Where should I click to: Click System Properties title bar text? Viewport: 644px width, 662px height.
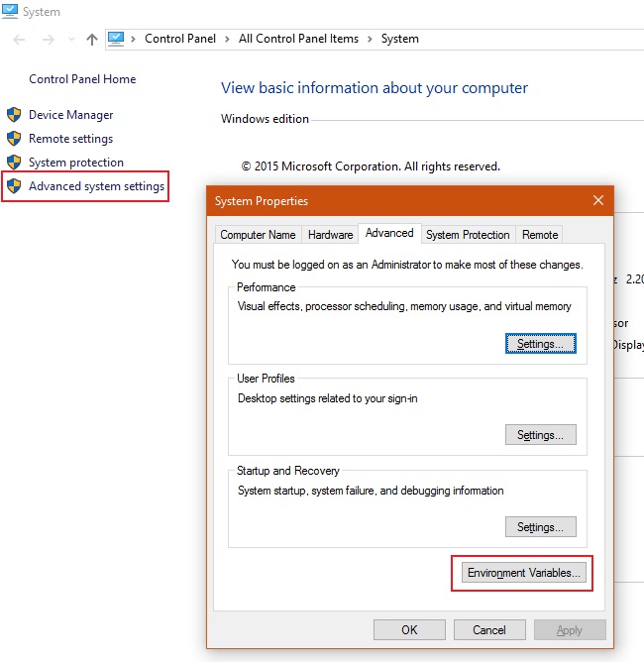click(x=262, y=201)
